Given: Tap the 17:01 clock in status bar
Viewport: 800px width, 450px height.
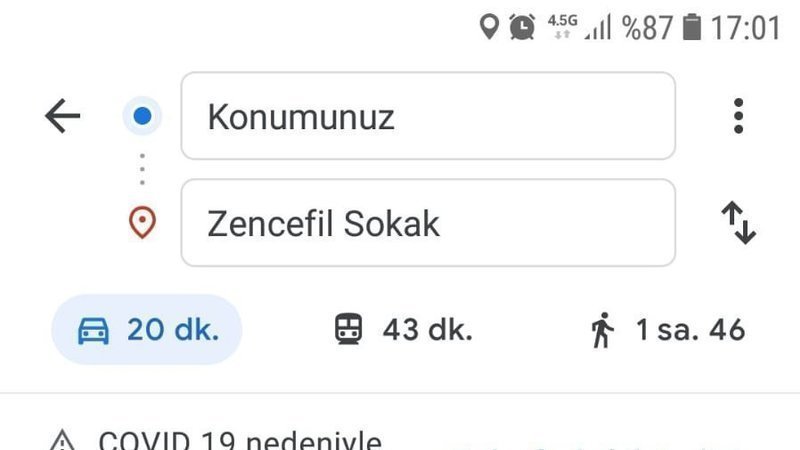Looking at the screenshot, I should click(x=745, y=28).
